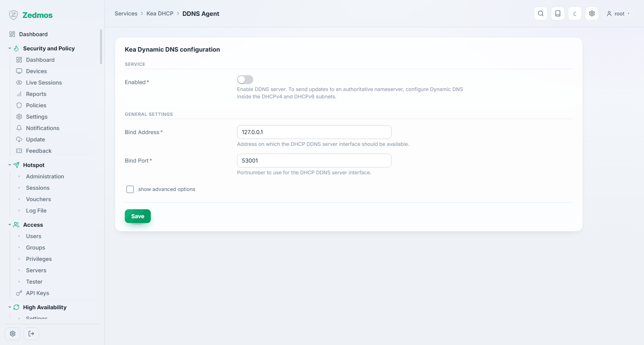The image size is (644, 345).
Task: Open the documentation book icon
Action: 558,13
